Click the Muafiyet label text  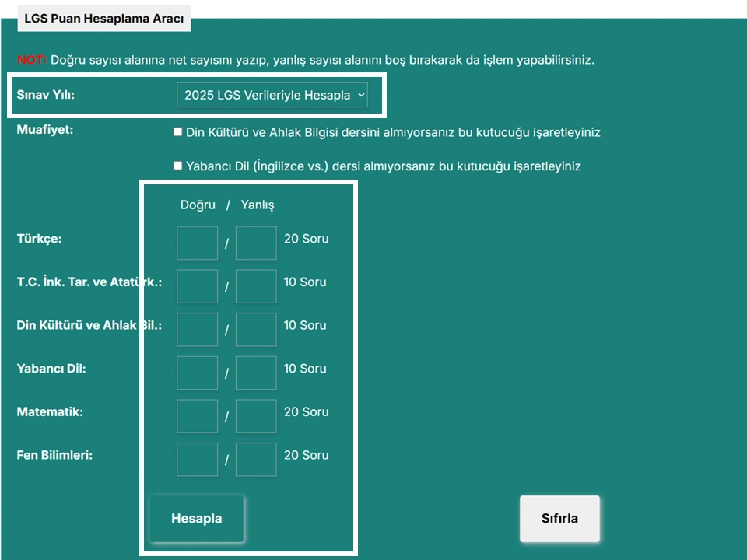pos(45,130)
